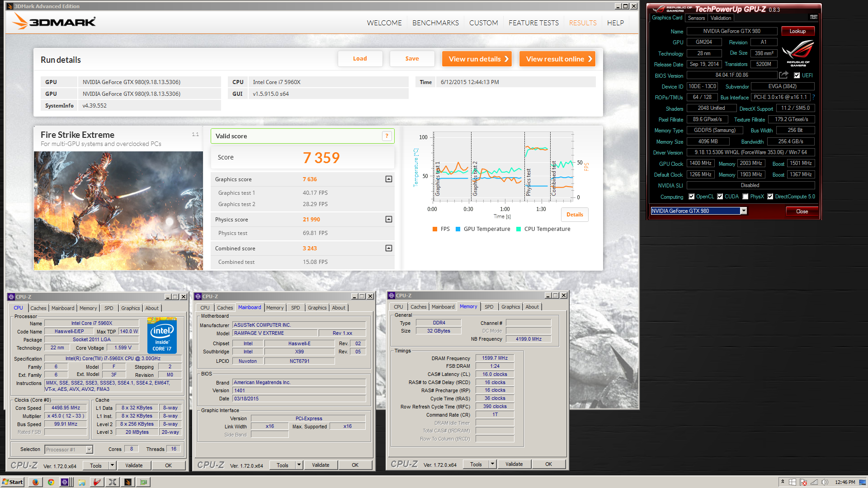
Task: Click the GPU-Z green card taskbar icon
Action: pos(144,482)
